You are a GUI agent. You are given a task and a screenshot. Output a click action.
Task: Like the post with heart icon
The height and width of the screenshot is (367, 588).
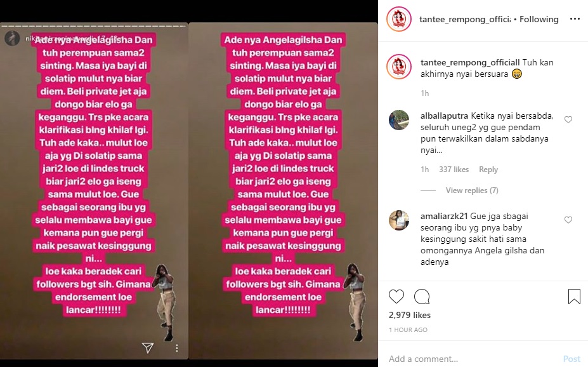(396, 297)
